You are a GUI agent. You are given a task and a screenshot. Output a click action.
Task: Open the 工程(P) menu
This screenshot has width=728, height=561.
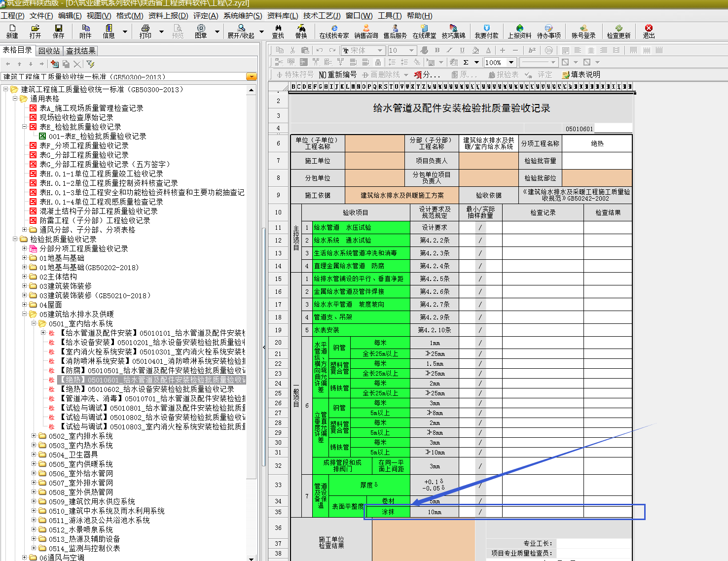click(x=13, y=16)
